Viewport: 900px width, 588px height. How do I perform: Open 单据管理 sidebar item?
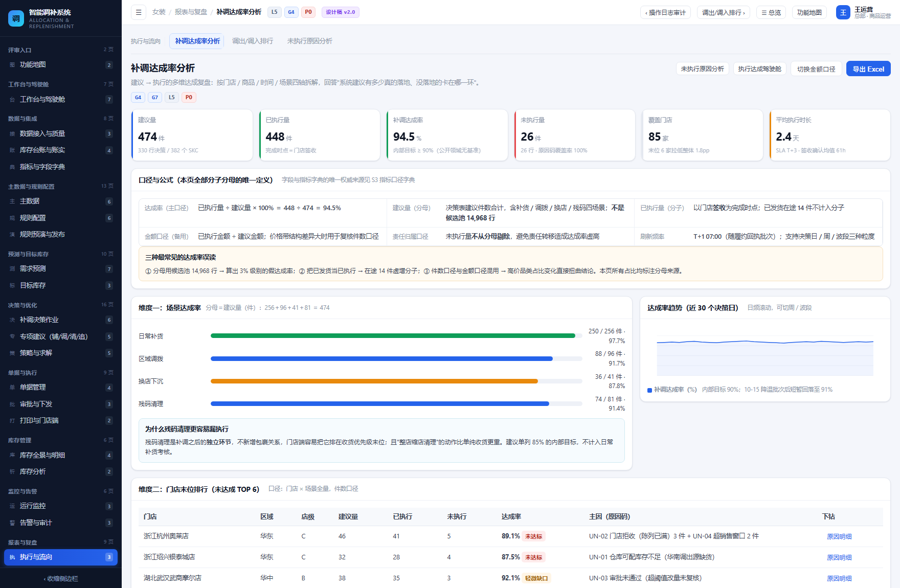(x=61, y=388)
